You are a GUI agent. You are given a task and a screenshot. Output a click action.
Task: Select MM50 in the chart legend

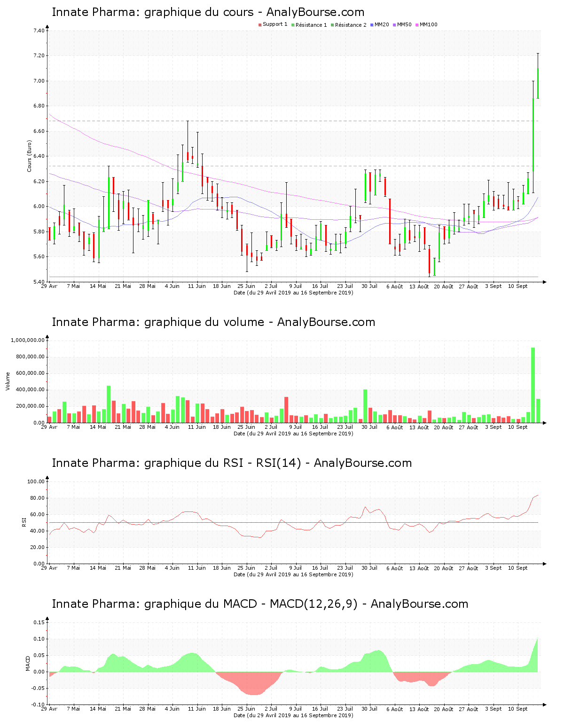coord(402,24)
